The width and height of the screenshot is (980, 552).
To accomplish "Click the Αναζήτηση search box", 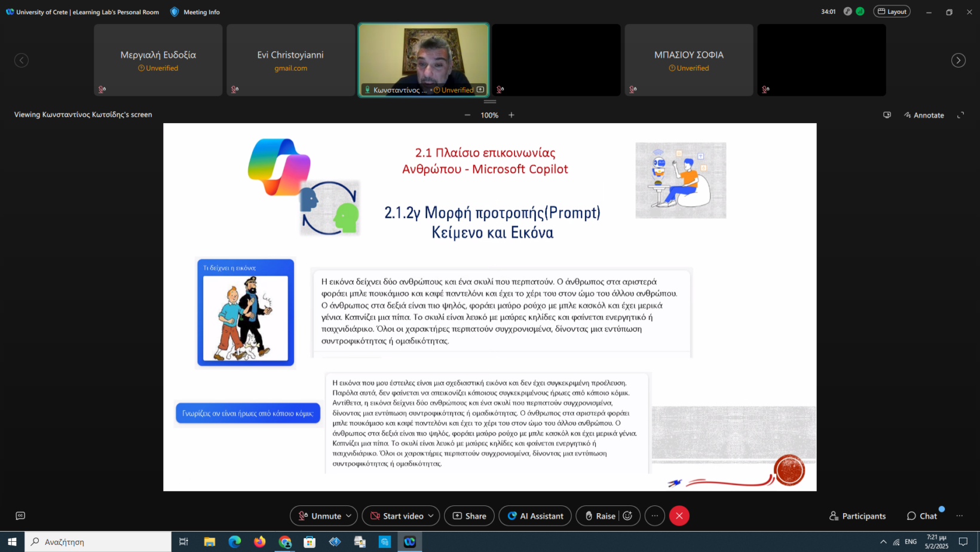I will 98,542.
